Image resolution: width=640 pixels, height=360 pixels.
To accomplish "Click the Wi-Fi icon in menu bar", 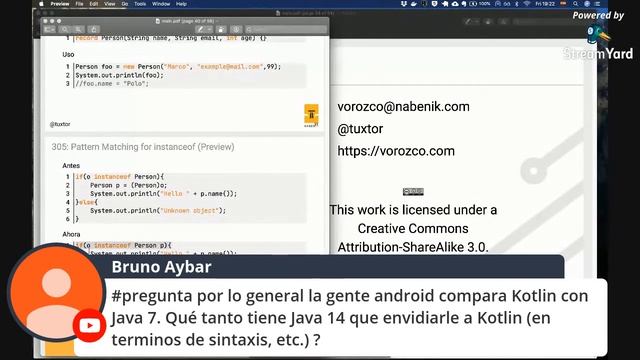I will 527,4.
